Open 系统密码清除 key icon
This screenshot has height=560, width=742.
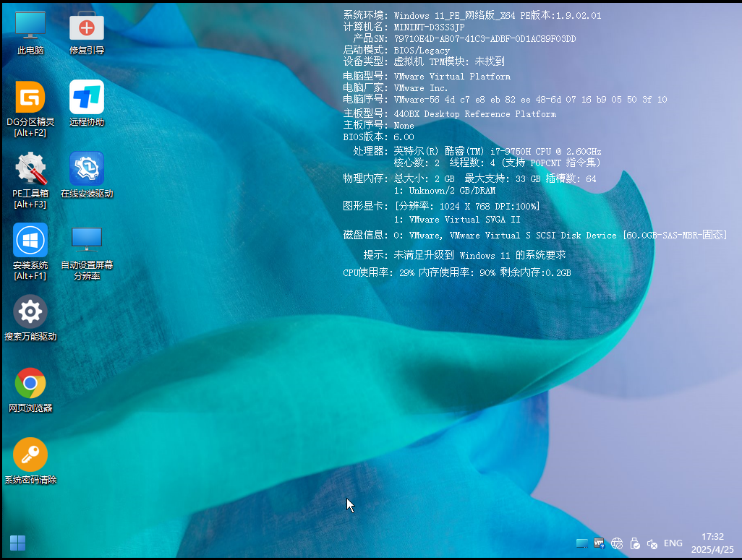(30, 461)
